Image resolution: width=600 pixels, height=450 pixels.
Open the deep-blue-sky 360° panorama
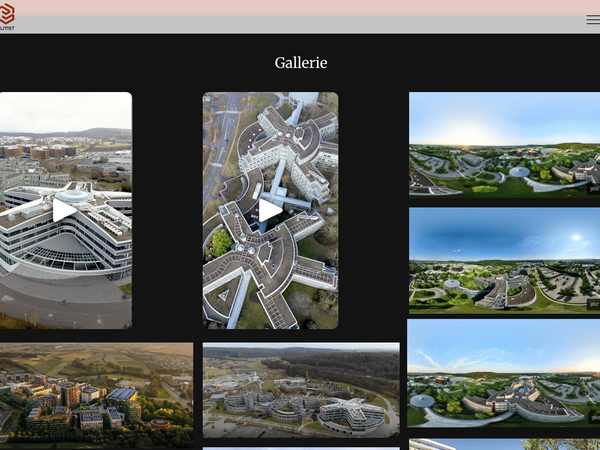(504, 261)
